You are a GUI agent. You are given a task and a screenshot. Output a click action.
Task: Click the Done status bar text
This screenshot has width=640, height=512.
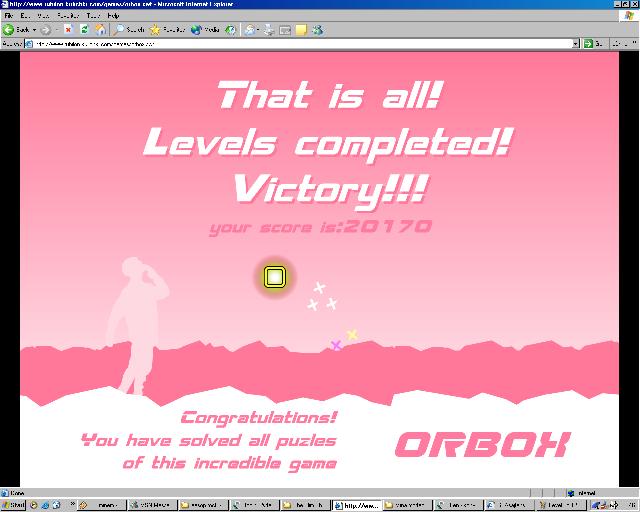pyautogui.click(x=17, y=493)
